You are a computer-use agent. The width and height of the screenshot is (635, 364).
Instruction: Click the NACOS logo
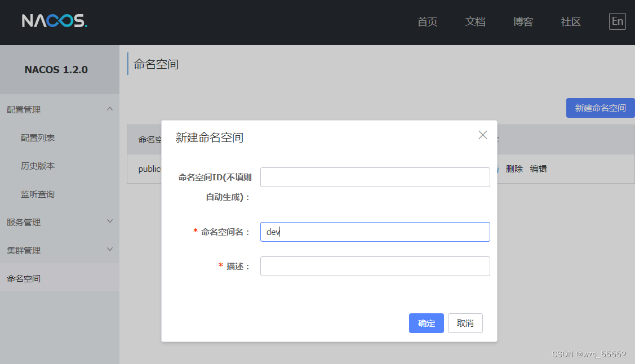pyautogui.click(x=54, y=21)
